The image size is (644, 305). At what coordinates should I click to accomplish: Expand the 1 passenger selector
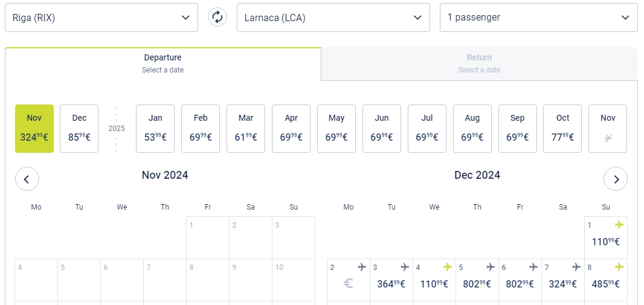(x=539, y=18)
